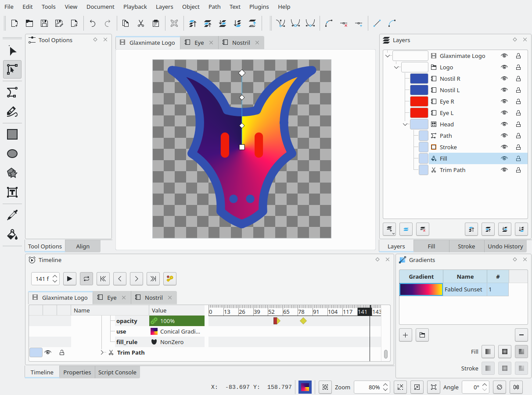Choose the Rectangle shape tool
Screen dimensions: 532x395
pyautogui.click(x=12, y=134)
